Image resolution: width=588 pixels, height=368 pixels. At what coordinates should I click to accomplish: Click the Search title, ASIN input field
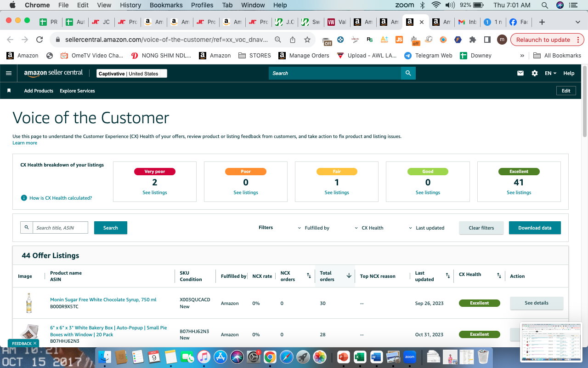tap(60, 228)
